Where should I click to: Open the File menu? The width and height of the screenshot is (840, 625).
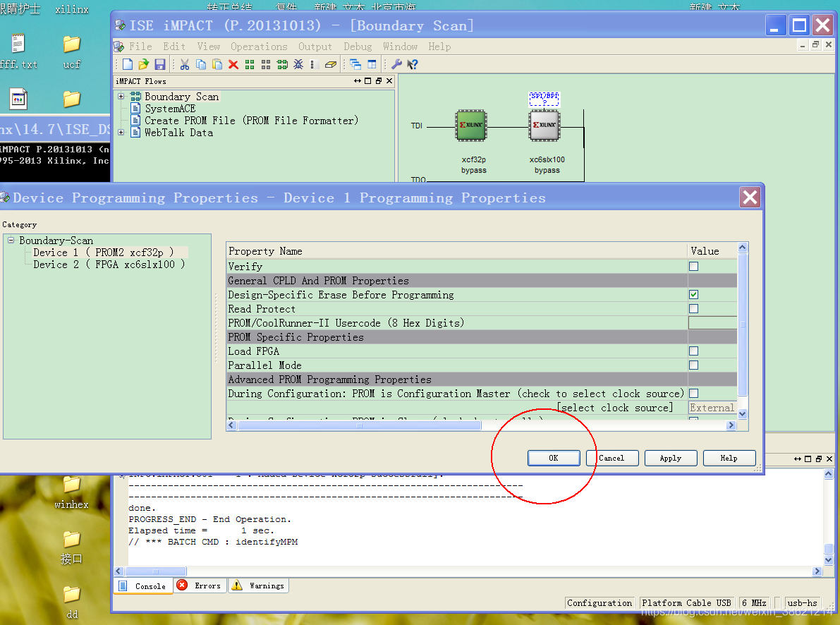(x=140, y=47)
